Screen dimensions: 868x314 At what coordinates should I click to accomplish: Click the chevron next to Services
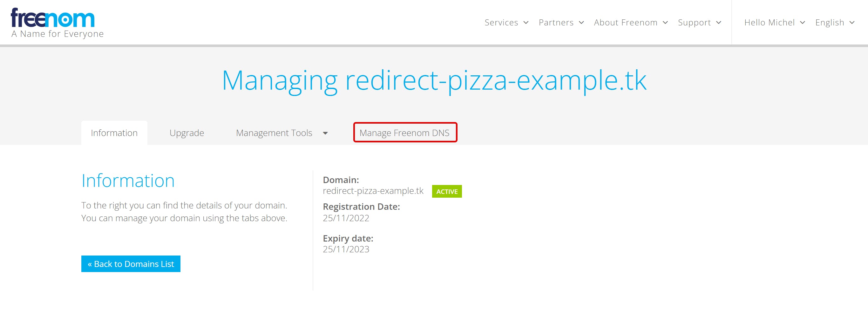click(526, 23)
